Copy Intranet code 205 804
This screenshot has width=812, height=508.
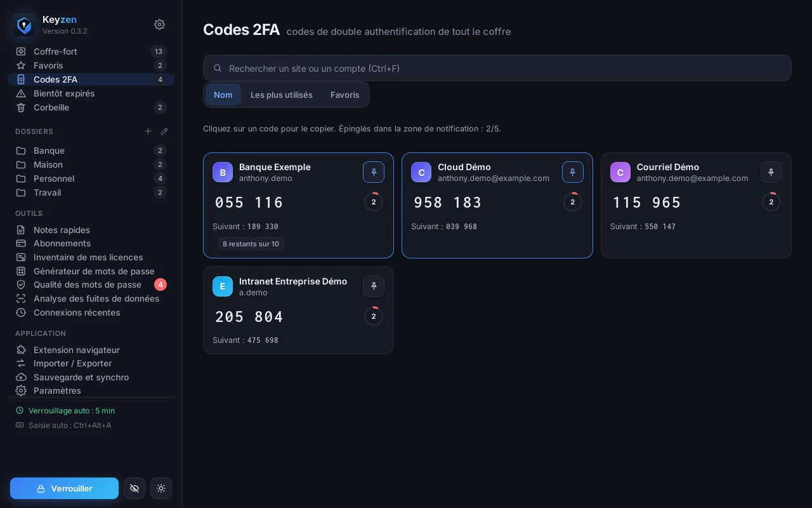pyautogui.click(x=249, y=317)
